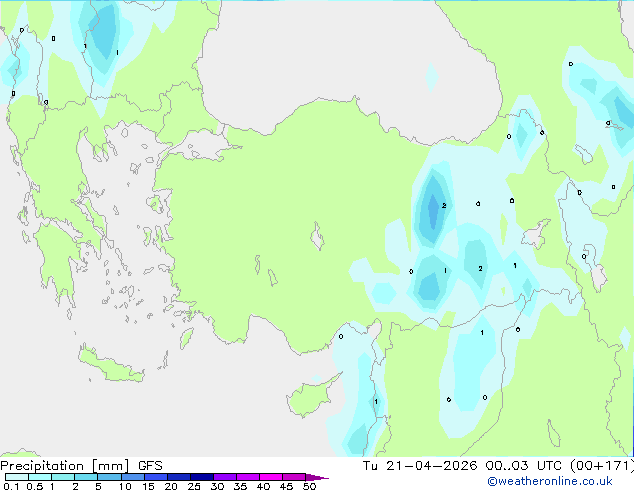Pick the 15–20 mm legend swatch
The image size is (634, 490).
pos(155,477)
